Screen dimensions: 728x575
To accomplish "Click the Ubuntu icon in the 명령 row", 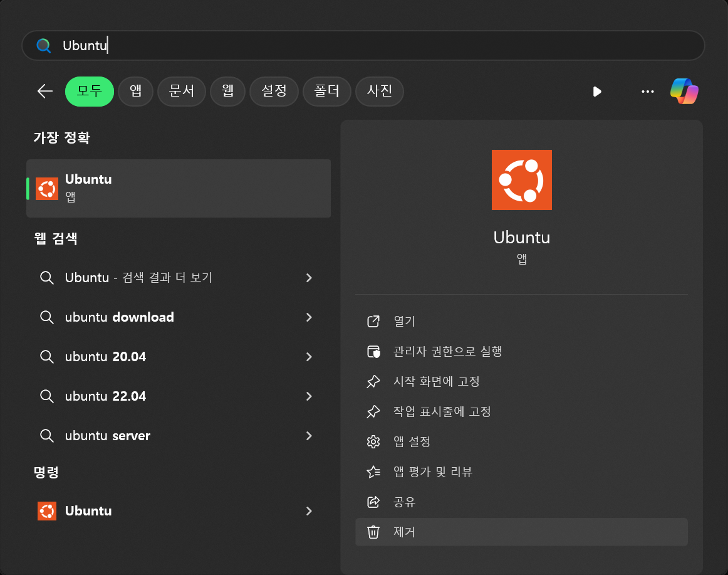I will click(47, 511).
